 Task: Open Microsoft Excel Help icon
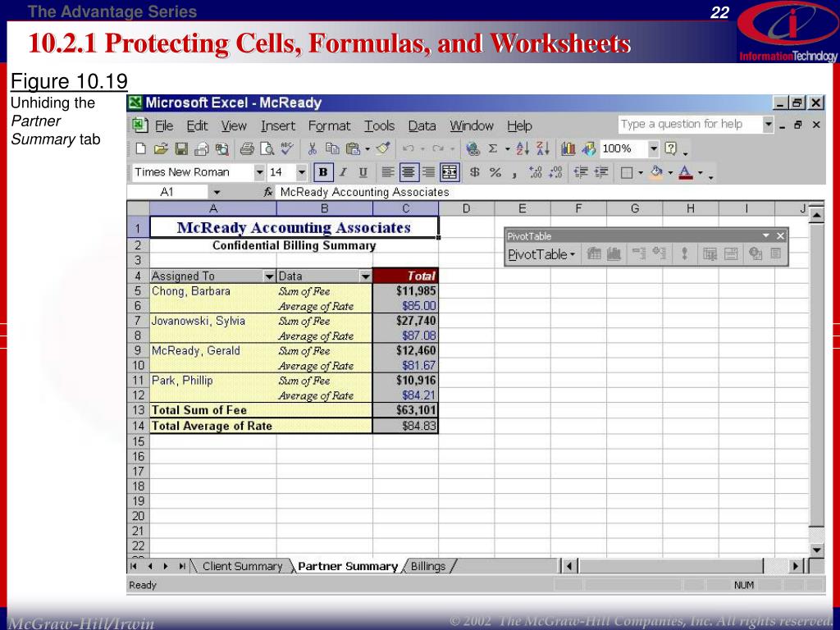pyautogui.click(x=671, y=149)
